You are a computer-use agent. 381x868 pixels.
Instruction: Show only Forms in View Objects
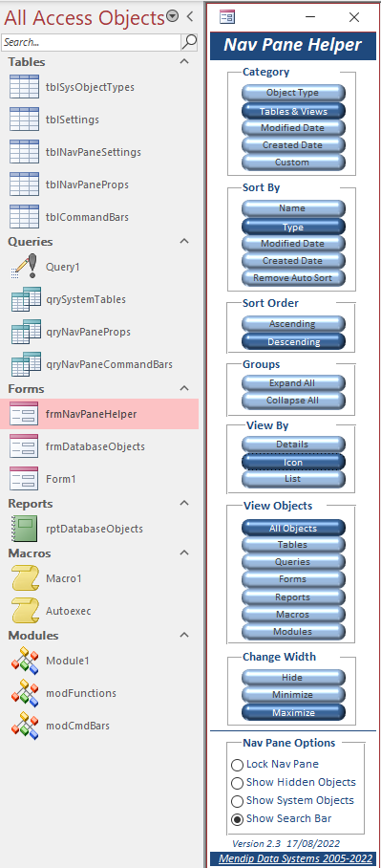[x=293, y=579]
